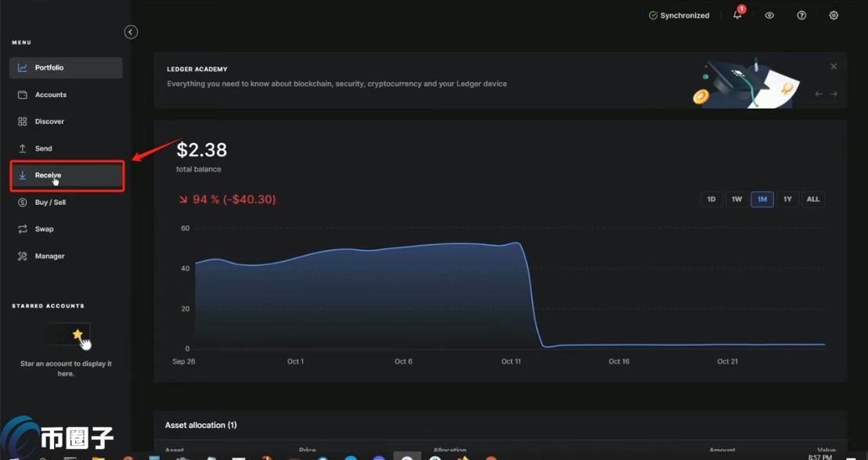The image size is (868, 460).
Task: Click the Synchronized status indicator
Action: [x=679, y=16]
